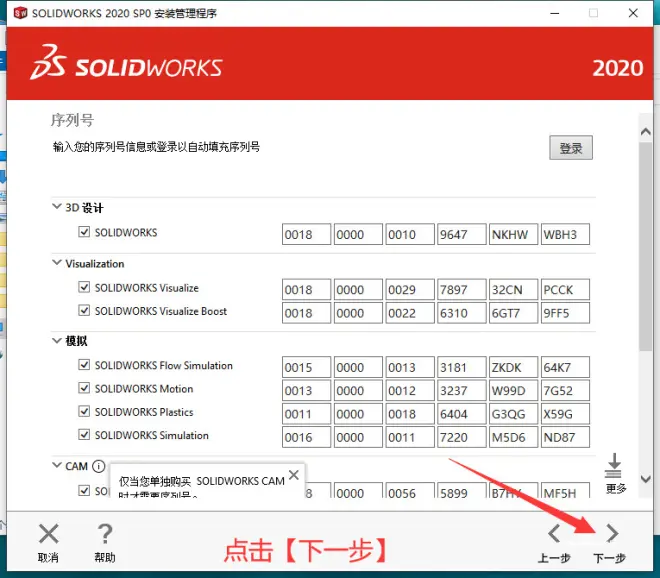Image resolution: width=660 pixels, height=578 pixels.
Task: Click CAM serial field containing 5899
Action: point(462,490)
